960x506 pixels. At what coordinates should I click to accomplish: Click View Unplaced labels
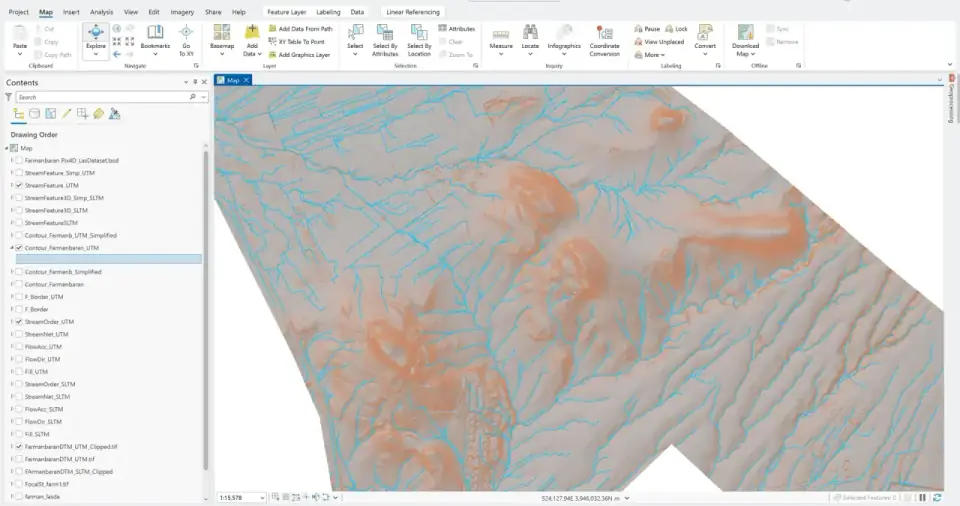click(x=659, y=42)
